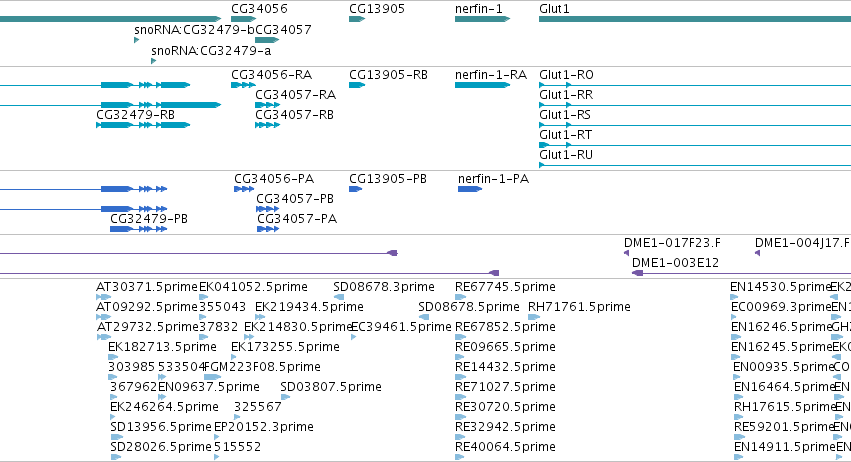Click the DME1-017F23.F clone label

(x=672, y=243)
